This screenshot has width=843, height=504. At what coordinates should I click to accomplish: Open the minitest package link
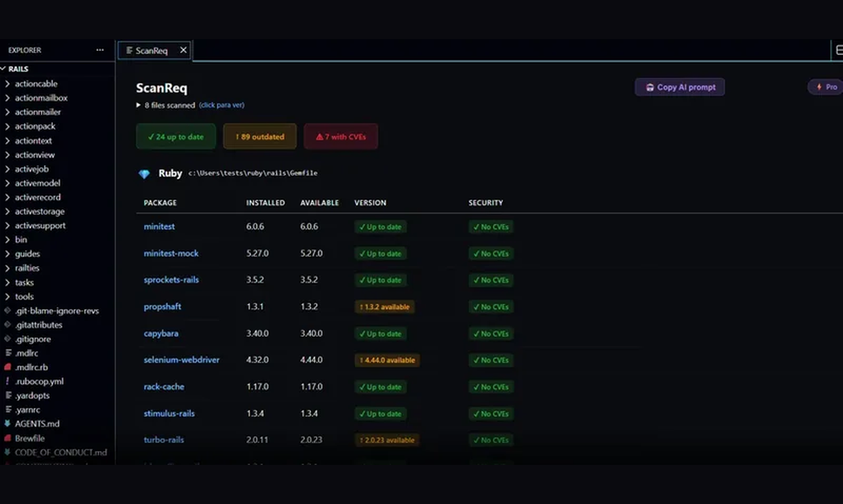[159, 226]
